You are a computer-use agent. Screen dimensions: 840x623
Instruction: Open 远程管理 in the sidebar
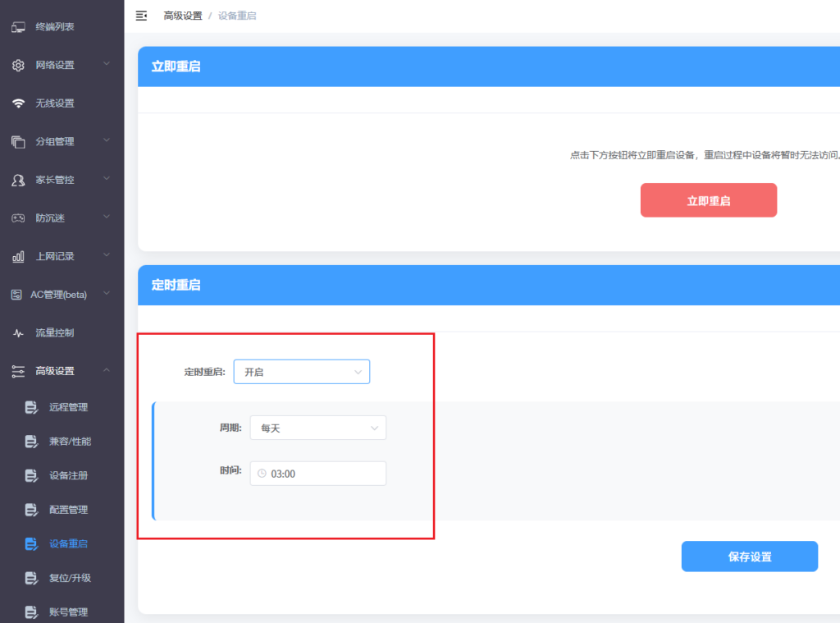(x=68, y=407)
